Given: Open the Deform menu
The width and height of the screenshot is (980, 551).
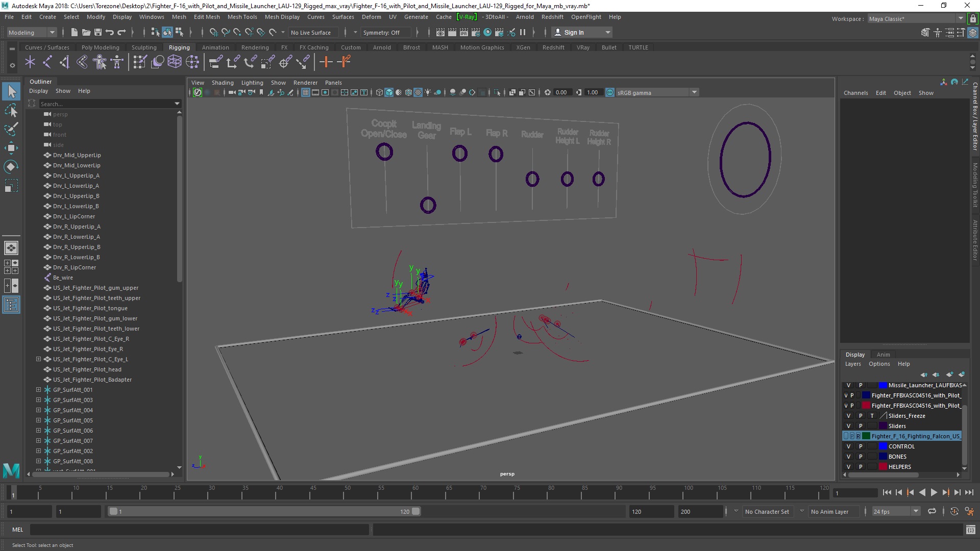Looking at the screenshot, I should pyautogui.click(x=371, y=17).
